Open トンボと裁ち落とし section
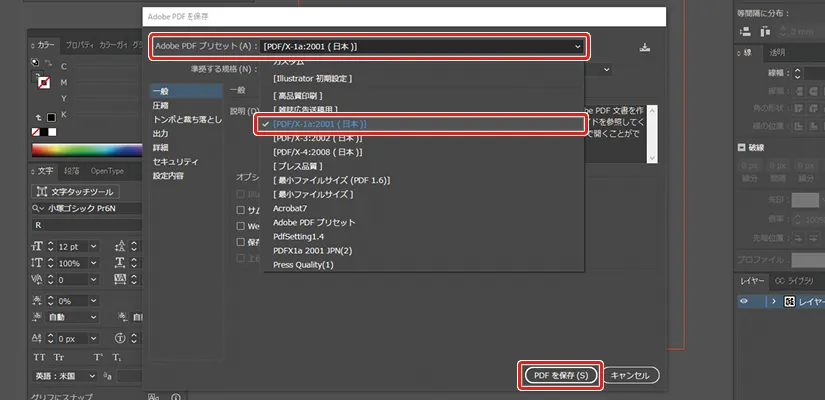825x400 pixels. (187, 119)
